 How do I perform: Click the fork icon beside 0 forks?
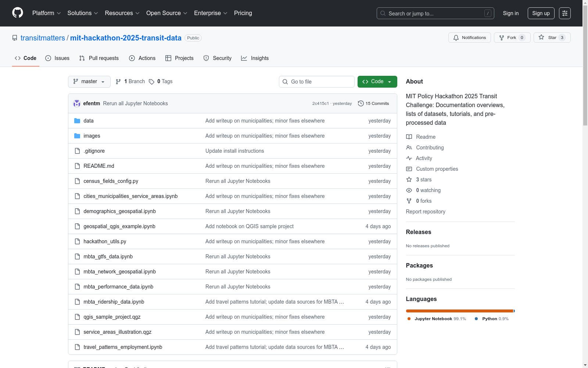[x=409, y=201]
